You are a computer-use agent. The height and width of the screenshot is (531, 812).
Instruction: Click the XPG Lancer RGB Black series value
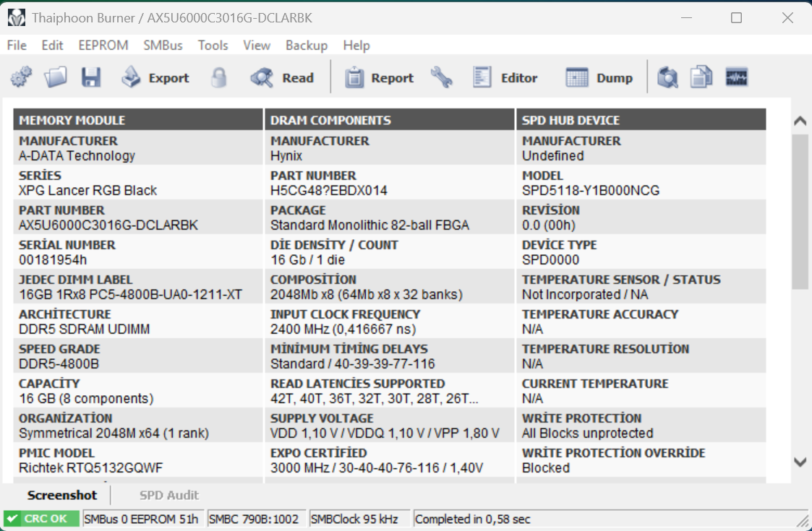tap(87, 191)
